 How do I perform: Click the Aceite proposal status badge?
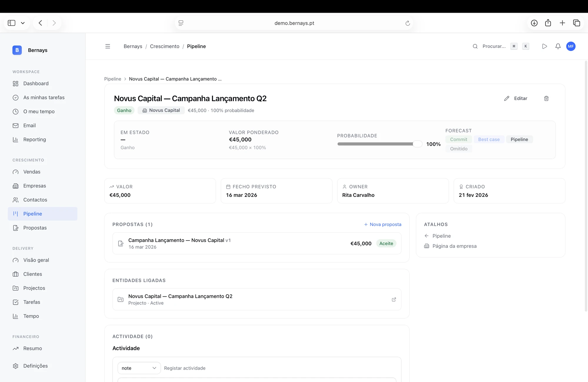[386, 243]
